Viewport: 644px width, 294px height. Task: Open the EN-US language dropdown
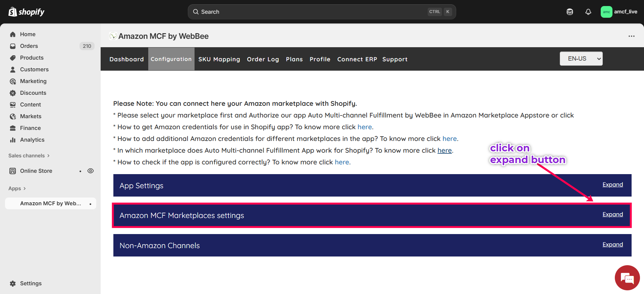point(581,59)
